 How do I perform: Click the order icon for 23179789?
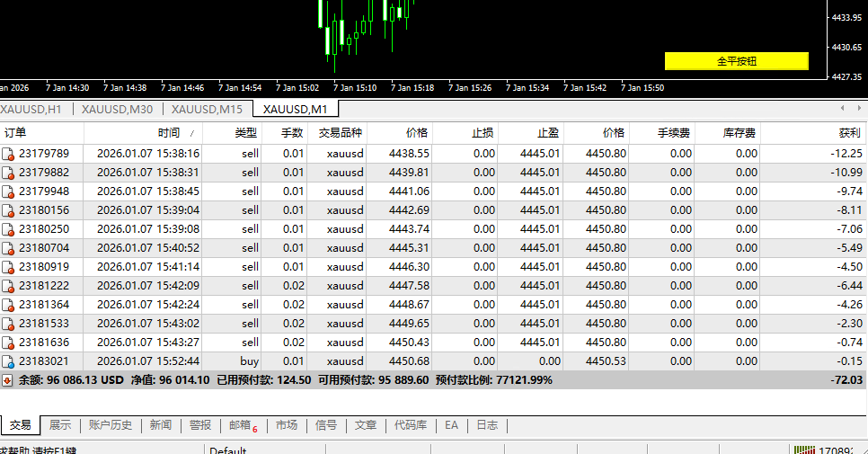8,154
